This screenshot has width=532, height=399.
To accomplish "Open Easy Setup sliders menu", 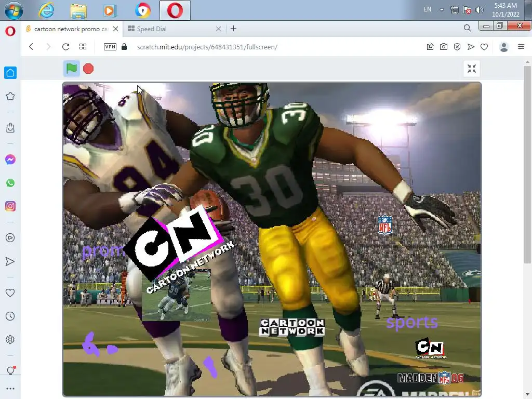I will pyautogui.click(x=521, y=46).
